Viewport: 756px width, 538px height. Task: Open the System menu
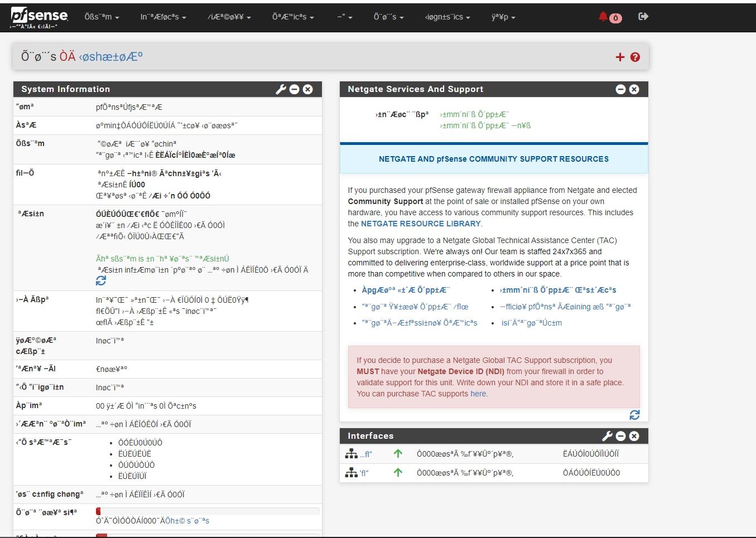pyautogui.click(x=102, y=17)
